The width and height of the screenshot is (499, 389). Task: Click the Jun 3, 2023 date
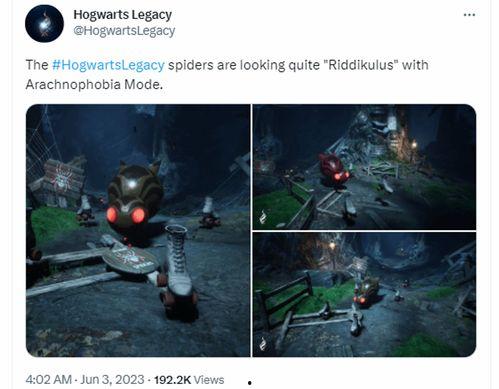112,379
